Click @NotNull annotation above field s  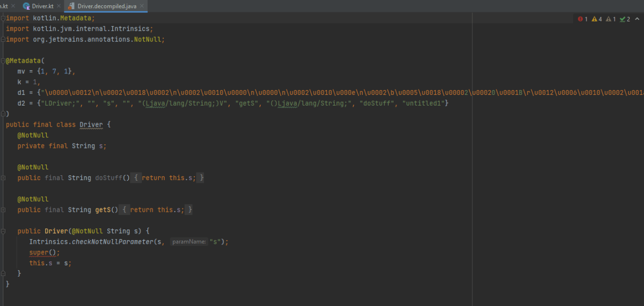click(33, 135)
